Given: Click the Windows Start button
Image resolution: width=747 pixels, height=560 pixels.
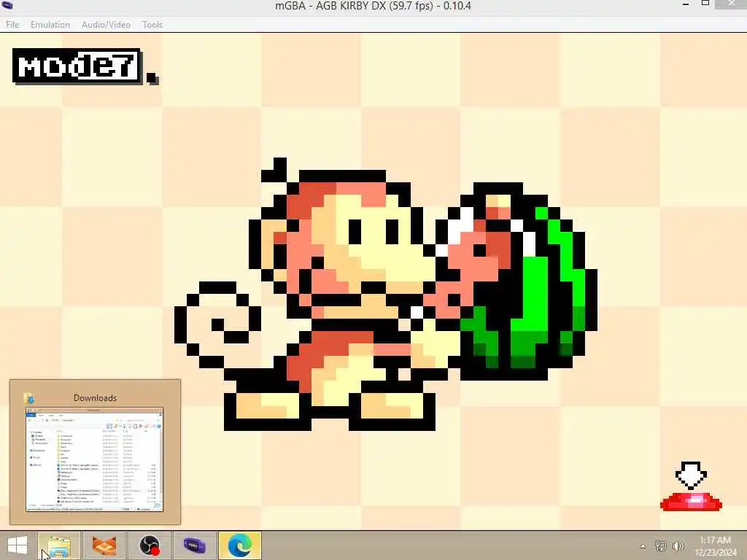Looking at the screenshot, I should pyautogui.click(x=18, y=545).
